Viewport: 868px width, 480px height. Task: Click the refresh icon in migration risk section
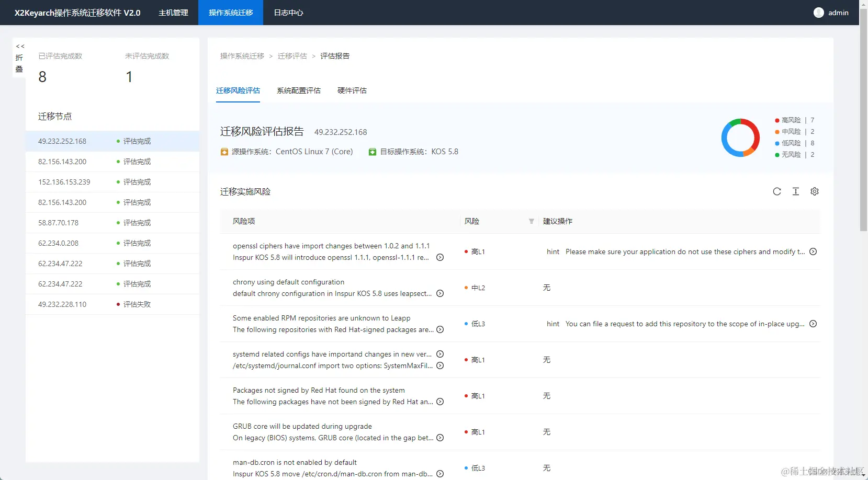click(x=777, y=191)
